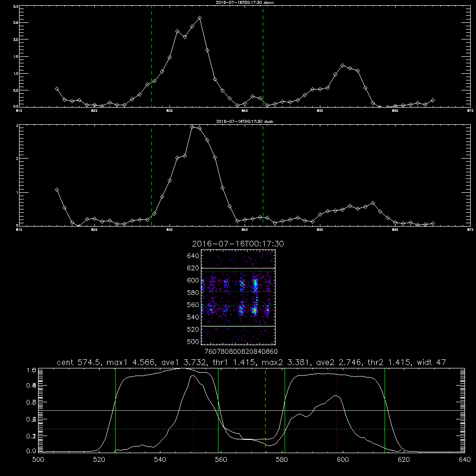Click the '2016-07-16T00:17:30 dawn' plot title
This screenshot has height=476, width=476.
245,2
